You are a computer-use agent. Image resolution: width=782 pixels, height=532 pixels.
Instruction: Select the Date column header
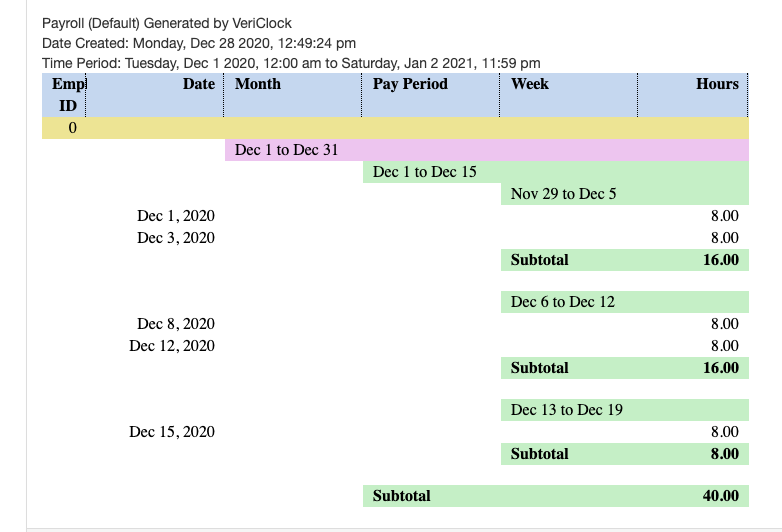[x=198, y=84]
